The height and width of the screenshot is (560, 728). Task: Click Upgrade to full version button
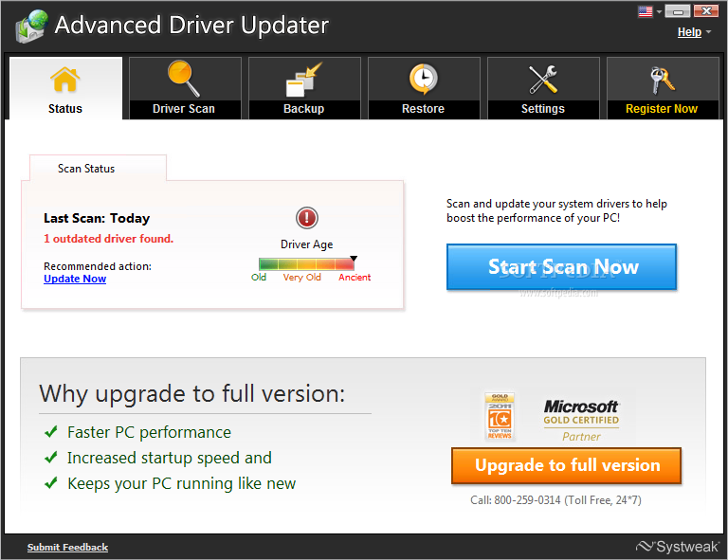coord(567,465)
